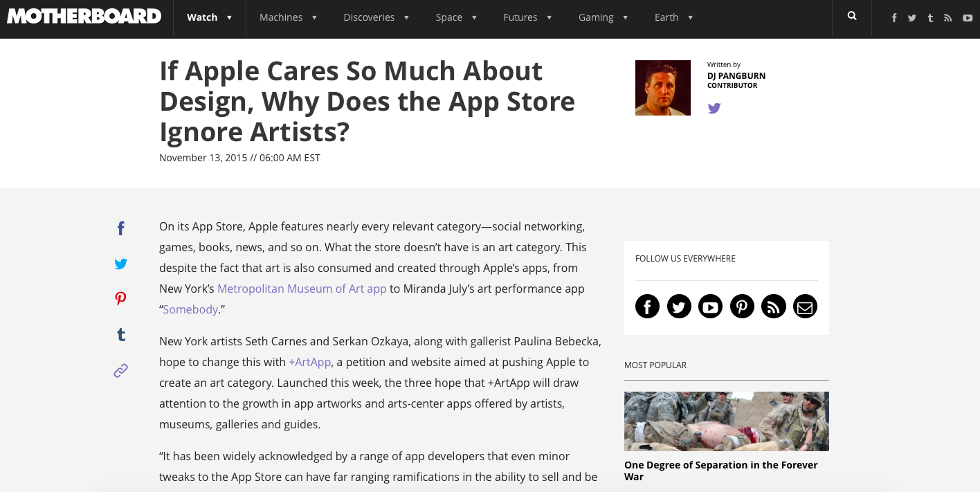Expand the Earth dropdown arrow

click(691, 18)
